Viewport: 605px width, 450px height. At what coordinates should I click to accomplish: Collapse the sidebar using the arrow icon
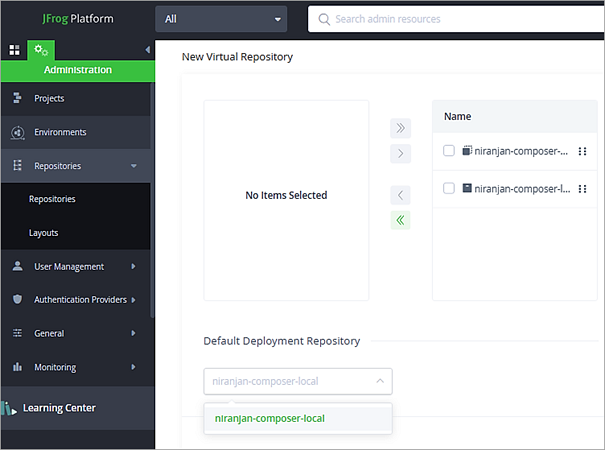(x=148, y=50)
